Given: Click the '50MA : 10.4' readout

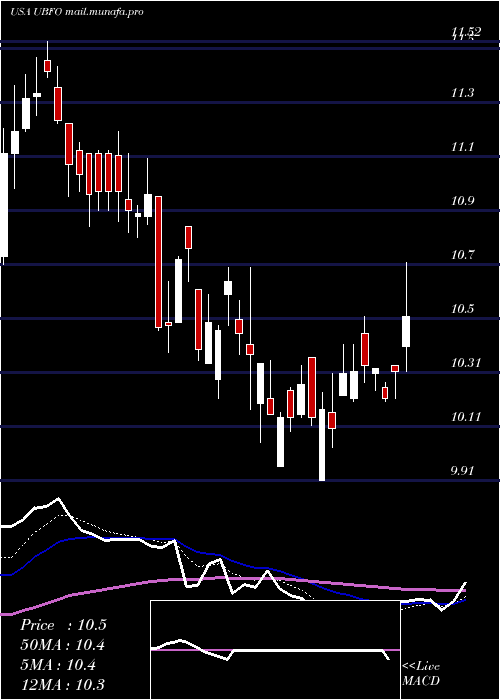Looking at the screenshot, I should (x=63, y=645).
